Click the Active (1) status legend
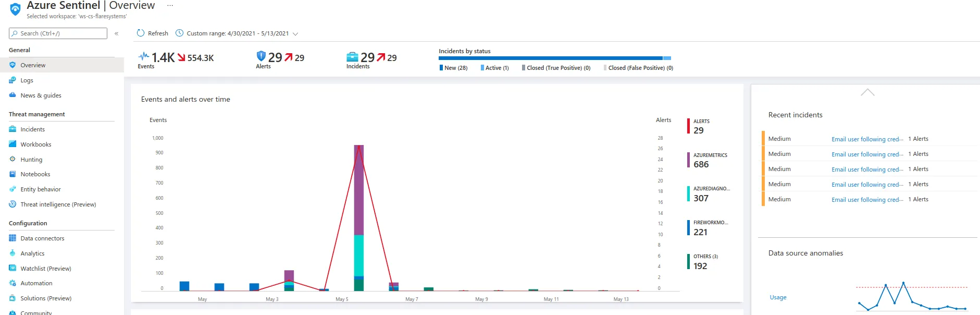Viewport: 980px width, 315px height. pos(494,68)
